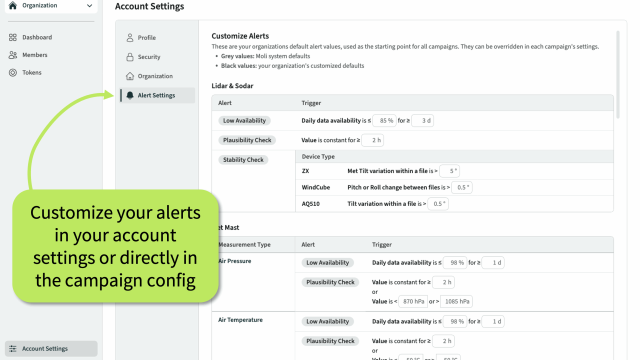
Task: Click the Account Settings sliders icon
Action: [x=13, y=349]
